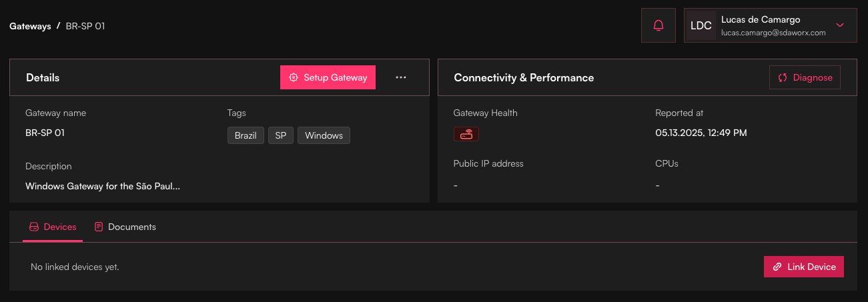Click the Devices tab icon
This screenshot has height=302, width=868.
point(34,227)
